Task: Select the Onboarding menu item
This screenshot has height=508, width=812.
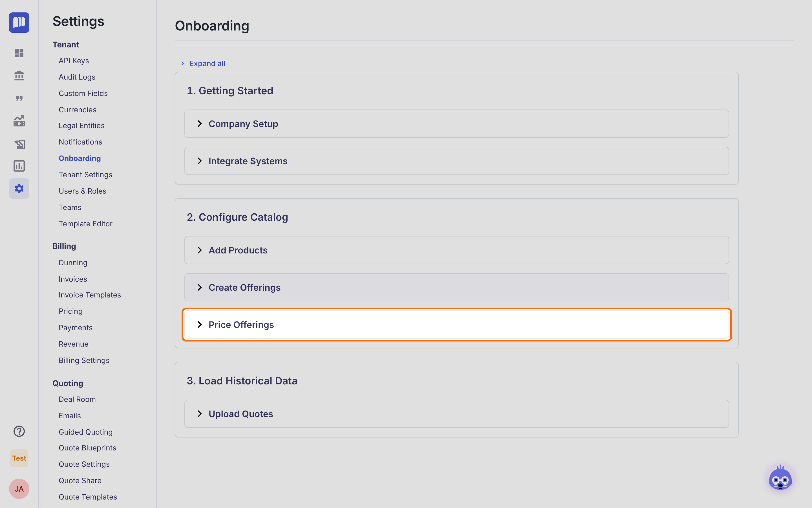Action: tap(80, 158)
